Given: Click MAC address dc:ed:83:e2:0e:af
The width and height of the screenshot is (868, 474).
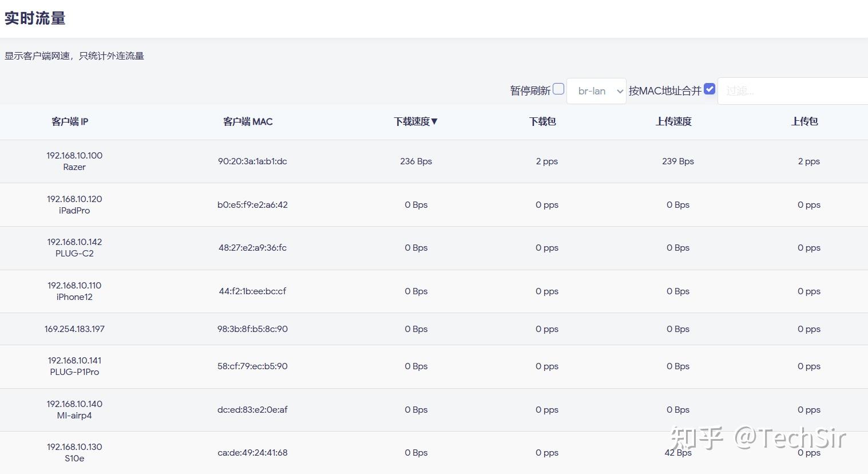Looking at the screenshot, I should point(252,410).
